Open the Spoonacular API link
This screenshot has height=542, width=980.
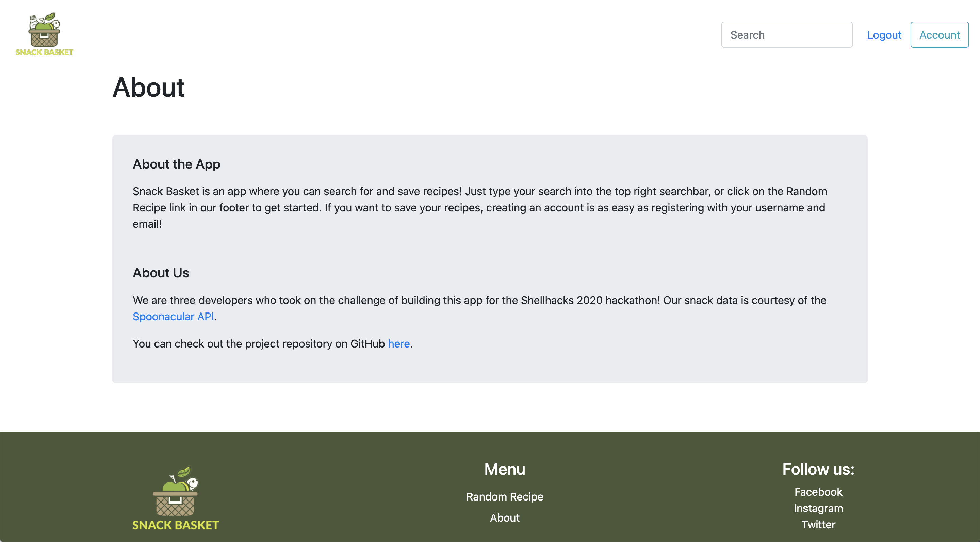pos(173,316)
